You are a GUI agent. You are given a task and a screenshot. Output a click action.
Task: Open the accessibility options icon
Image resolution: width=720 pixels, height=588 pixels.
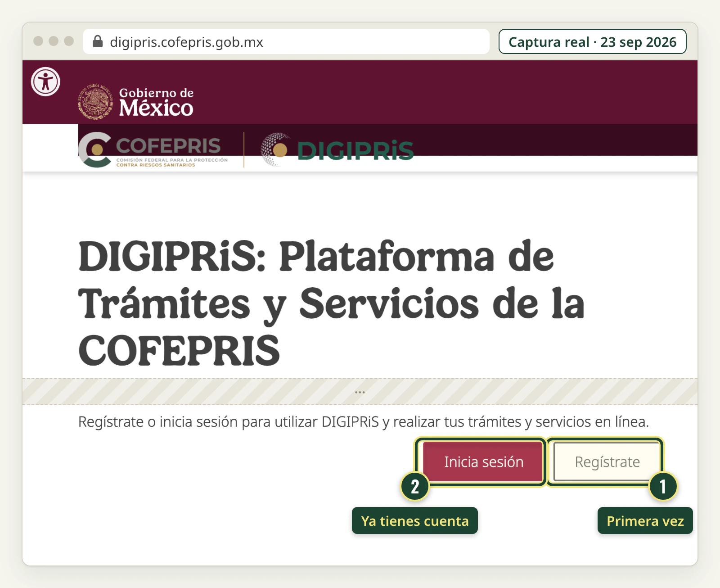click(45, 82)
